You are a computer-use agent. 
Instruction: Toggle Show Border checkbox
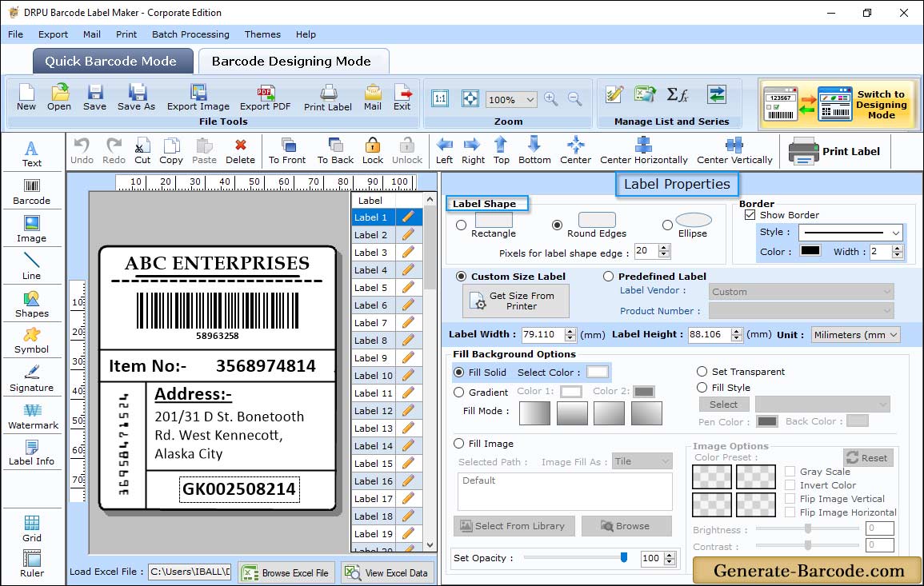750,215
